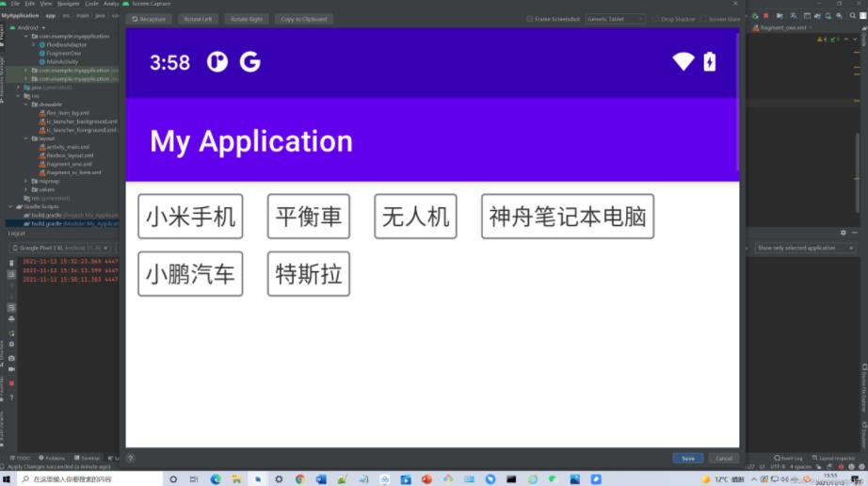Open Microsoft Edge from taskbar
The image size is (868, 486).
pos(216,479)
